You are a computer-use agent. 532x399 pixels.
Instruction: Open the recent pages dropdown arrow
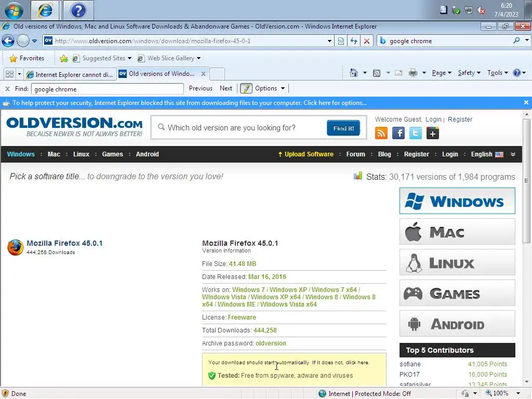34,41
